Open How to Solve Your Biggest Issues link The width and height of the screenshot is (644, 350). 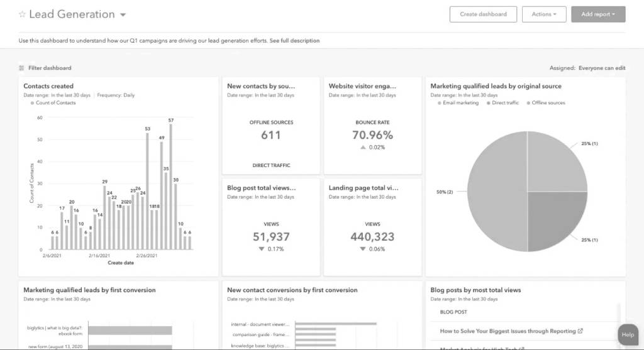pos(508,331)
